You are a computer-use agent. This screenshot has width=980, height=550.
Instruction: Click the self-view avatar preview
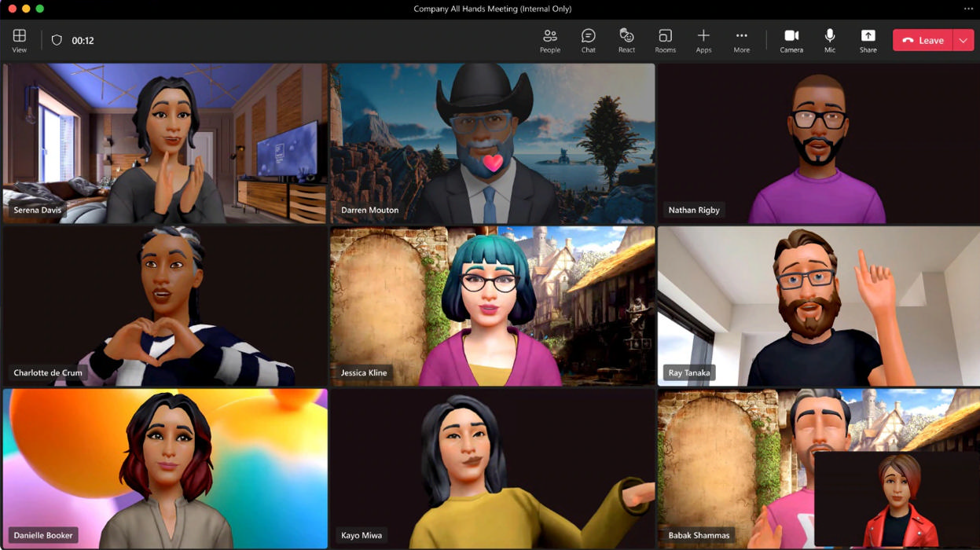[897, 500]
